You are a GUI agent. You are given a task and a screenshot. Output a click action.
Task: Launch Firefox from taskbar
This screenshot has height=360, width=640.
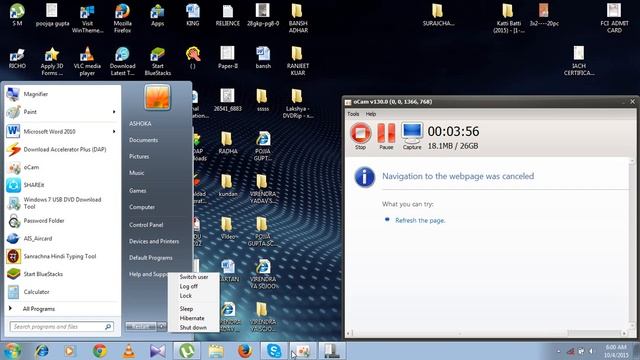click(x=245, y=351)
